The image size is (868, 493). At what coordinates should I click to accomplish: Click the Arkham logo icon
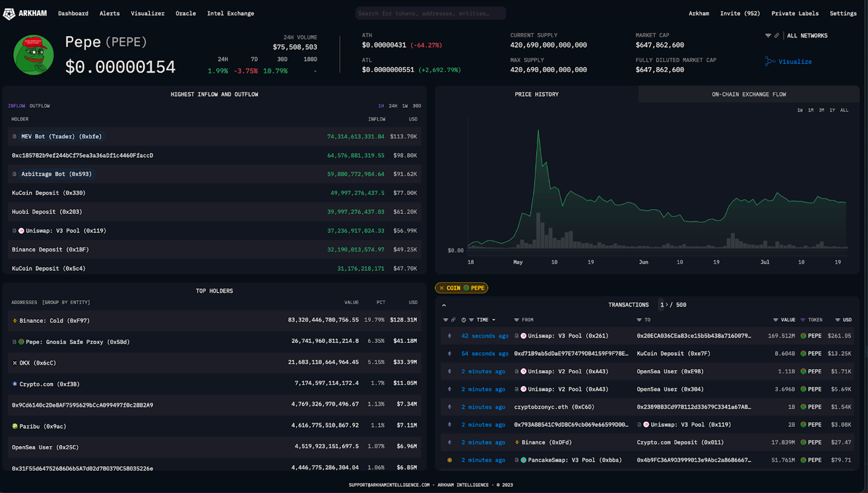pos(9,14)
